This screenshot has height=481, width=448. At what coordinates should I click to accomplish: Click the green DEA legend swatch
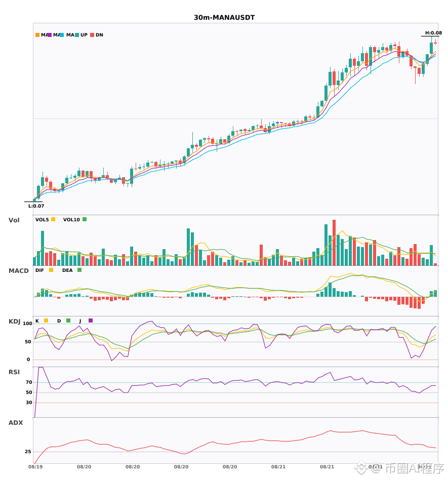coord(79,270)
